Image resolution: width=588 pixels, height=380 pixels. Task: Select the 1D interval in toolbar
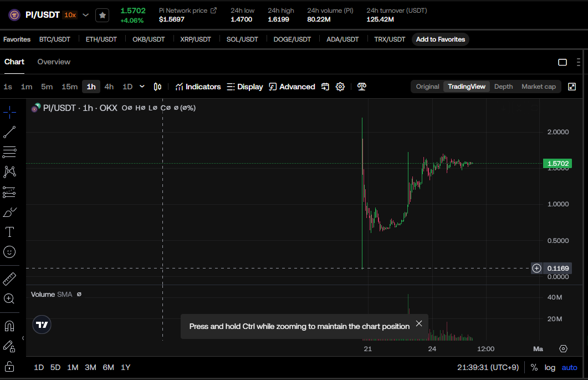point(127,87)
